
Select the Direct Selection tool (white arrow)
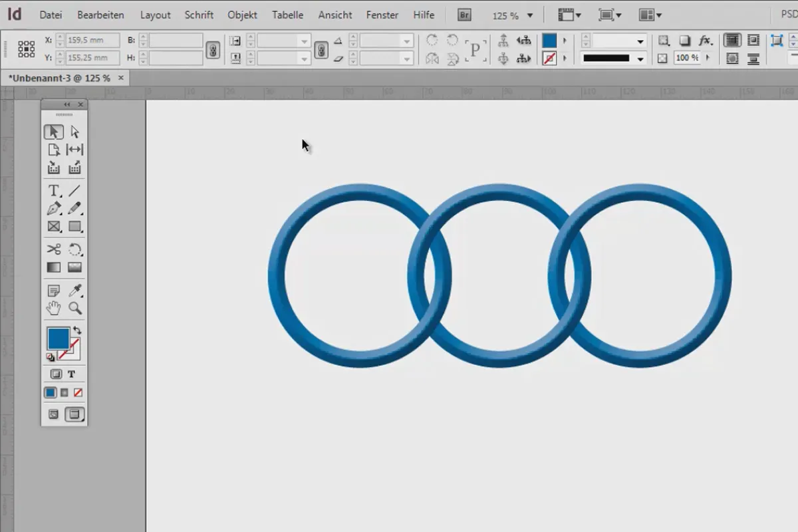coord(74,132)
